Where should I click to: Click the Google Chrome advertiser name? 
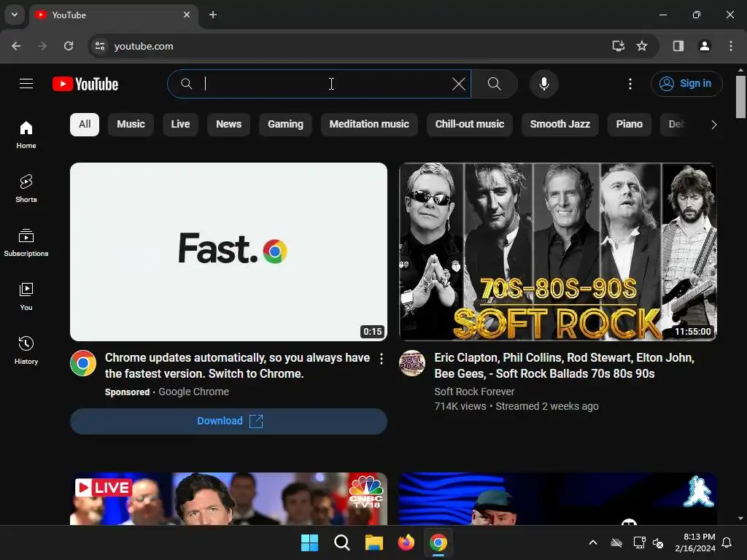(193, 392)
